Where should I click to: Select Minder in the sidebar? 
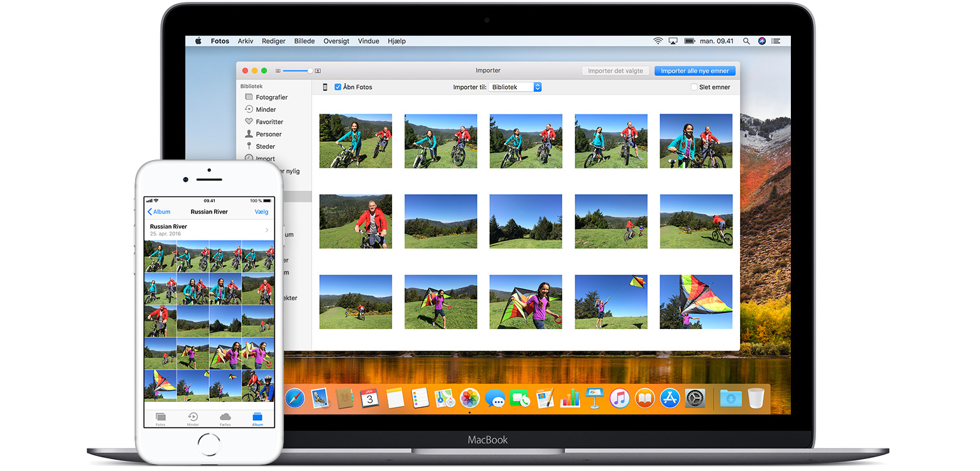[x=265, y=109]
